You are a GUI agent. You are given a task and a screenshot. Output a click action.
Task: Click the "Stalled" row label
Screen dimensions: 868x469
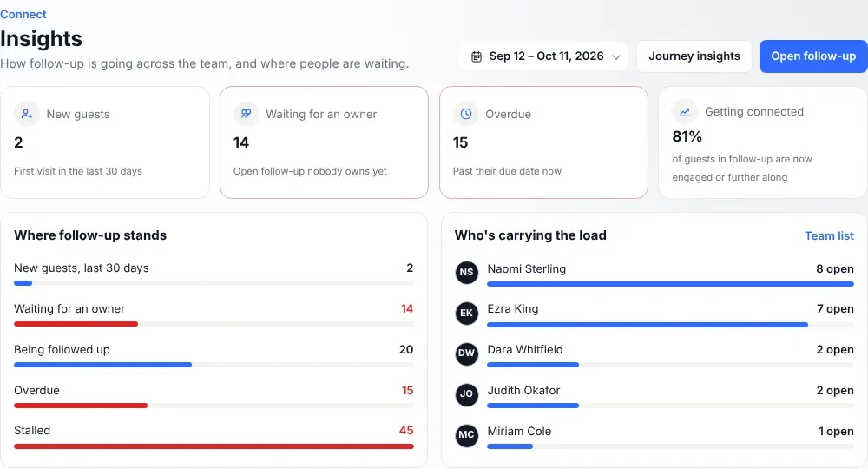(x=32, y=430)
